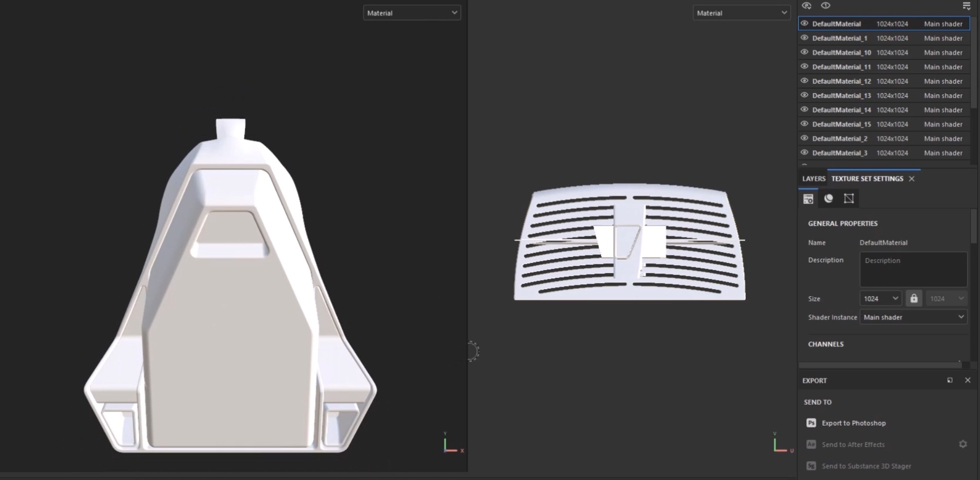Open the texture set general settings icon tab

(808, 199)
